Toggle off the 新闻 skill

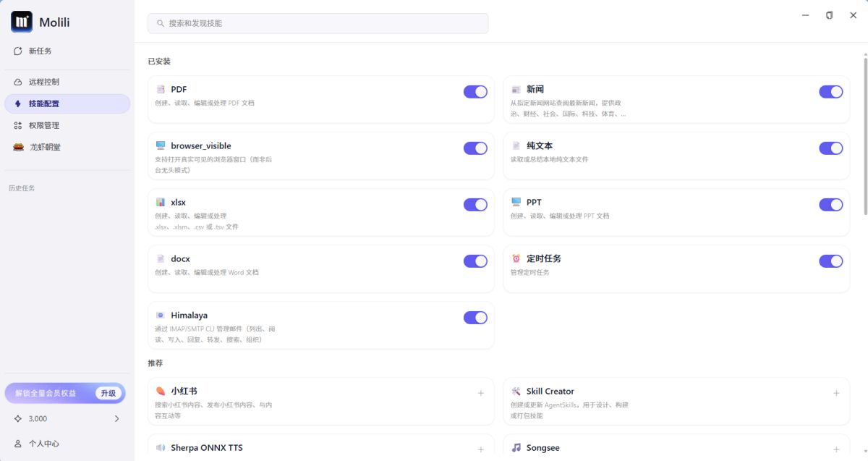click(x=830, y=92)
